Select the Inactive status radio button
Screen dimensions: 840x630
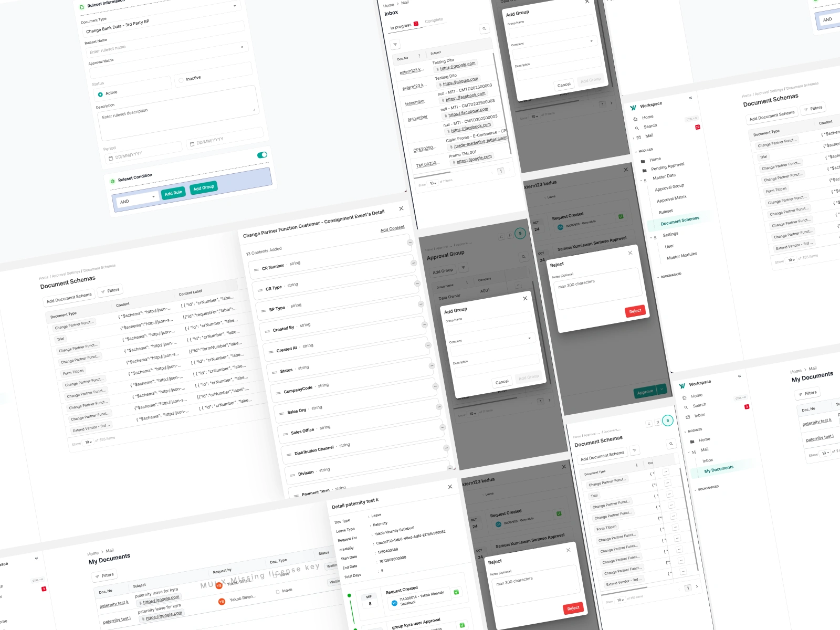coord(181,80)
